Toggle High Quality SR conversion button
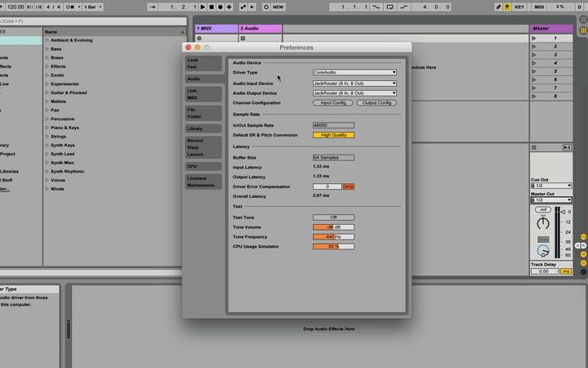 point(333,135)
